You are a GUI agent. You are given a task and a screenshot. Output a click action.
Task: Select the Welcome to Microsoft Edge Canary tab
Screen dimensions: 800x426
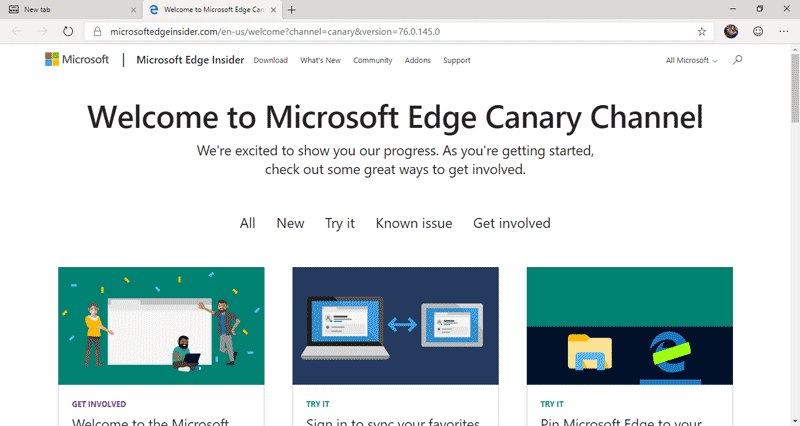pos(213,10)
